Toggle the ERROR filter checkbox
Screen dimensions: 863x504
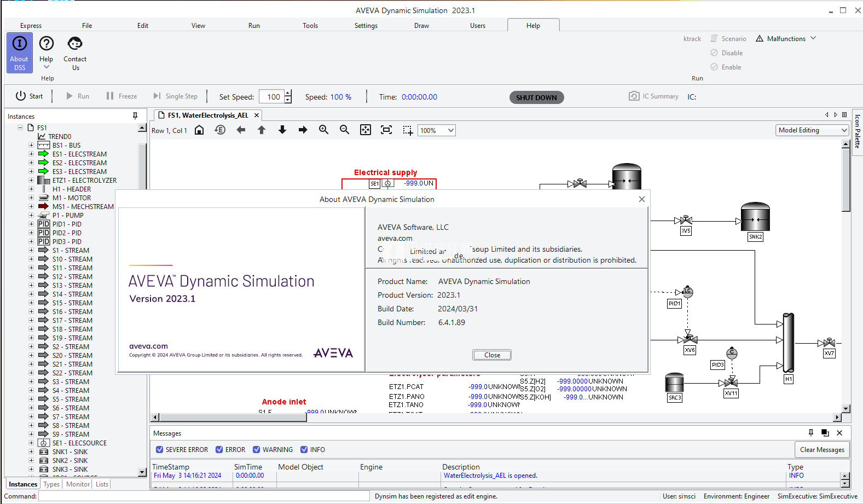(219, 449)
